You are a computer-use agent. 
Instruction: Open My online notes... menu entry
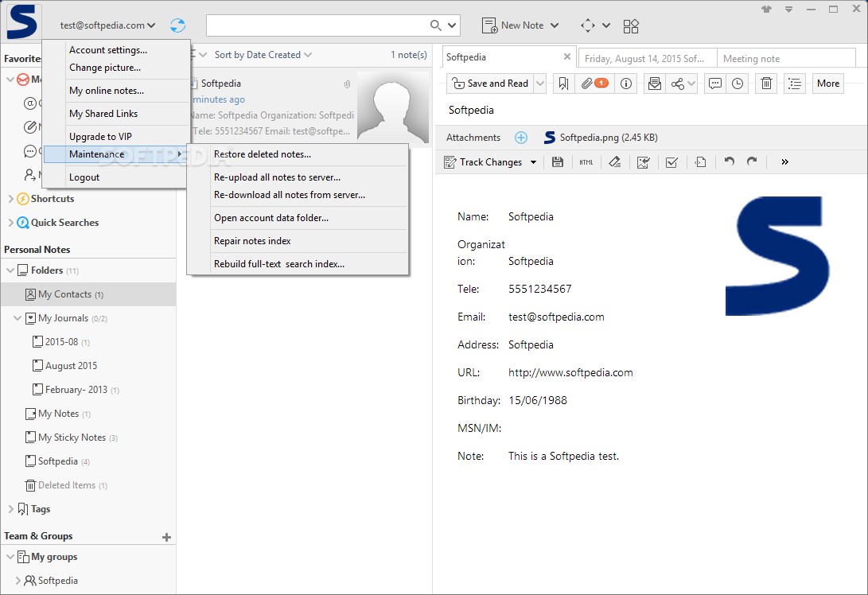116,91
